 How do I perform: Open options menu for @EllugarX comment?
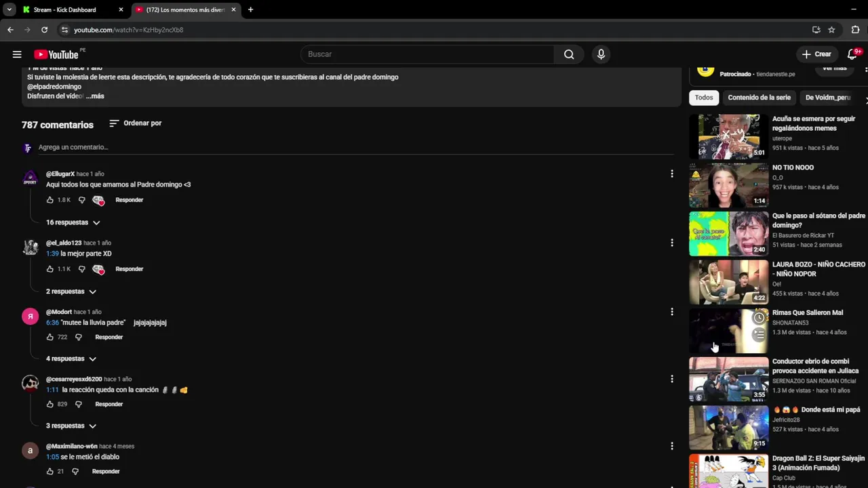point(672,174)
